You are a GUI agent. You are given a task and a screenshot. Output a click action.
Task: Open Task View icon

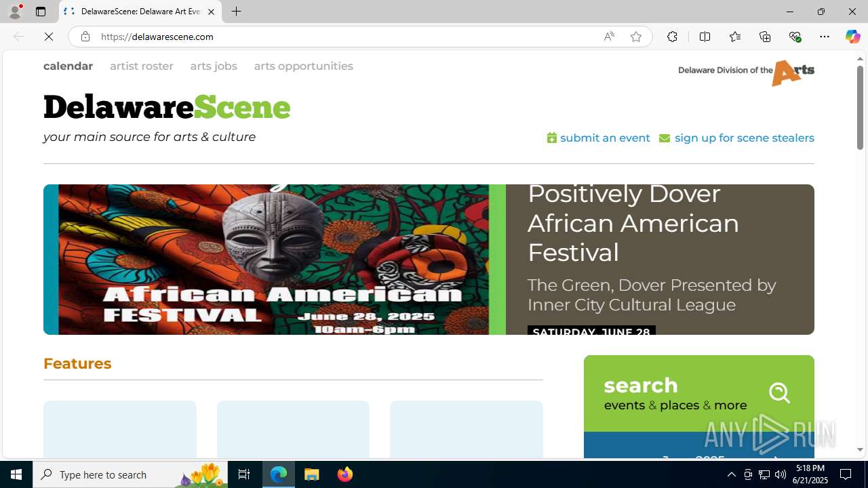[x=244, y=474]
